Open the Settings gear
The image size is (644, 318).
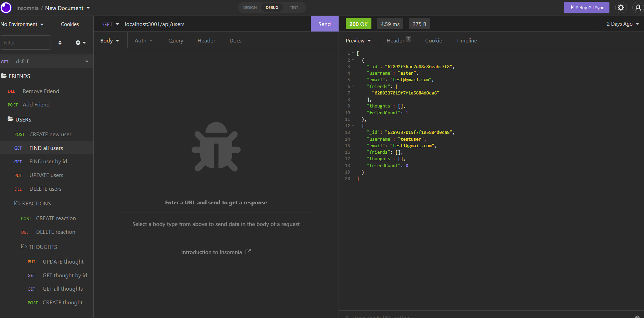point(621,8)
